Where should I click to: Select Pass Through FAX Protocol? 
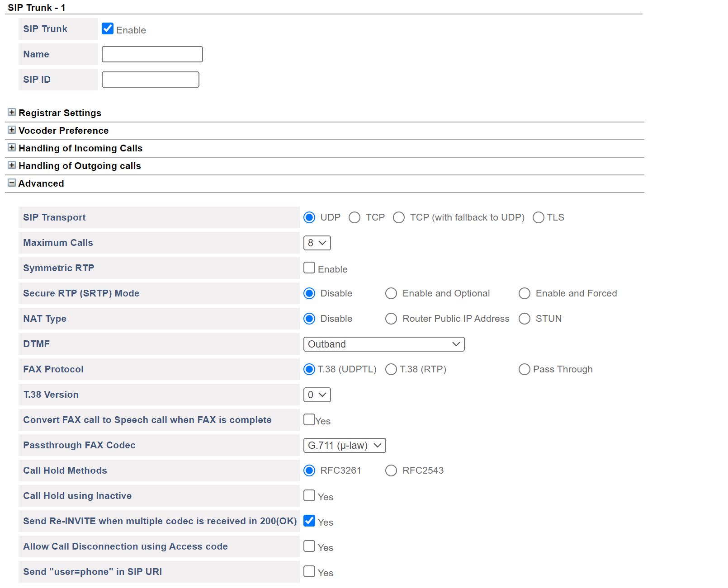525,370
